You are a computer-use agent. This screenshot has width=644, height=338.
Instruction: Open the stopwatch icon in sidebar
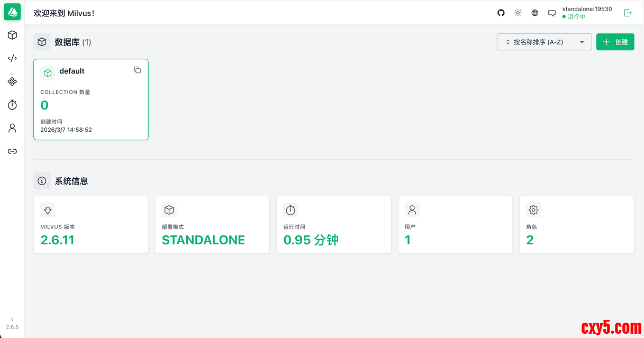[12, 105]
